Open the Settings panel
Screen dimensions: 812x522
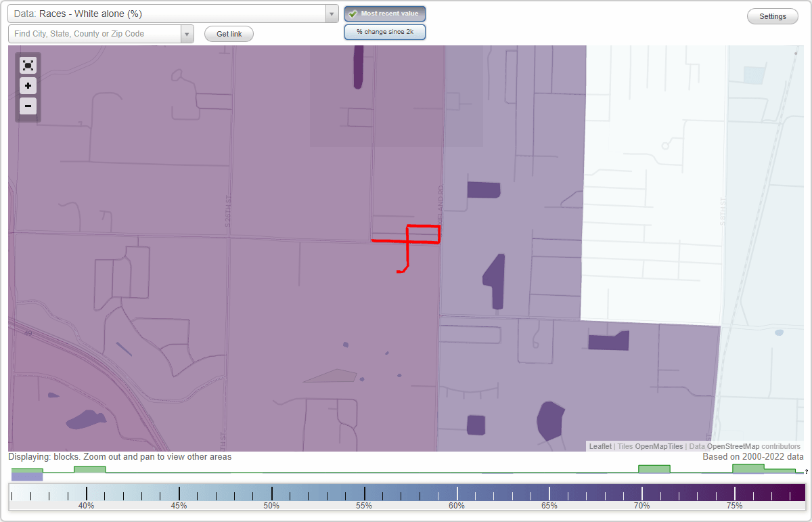tap(772, 16)
